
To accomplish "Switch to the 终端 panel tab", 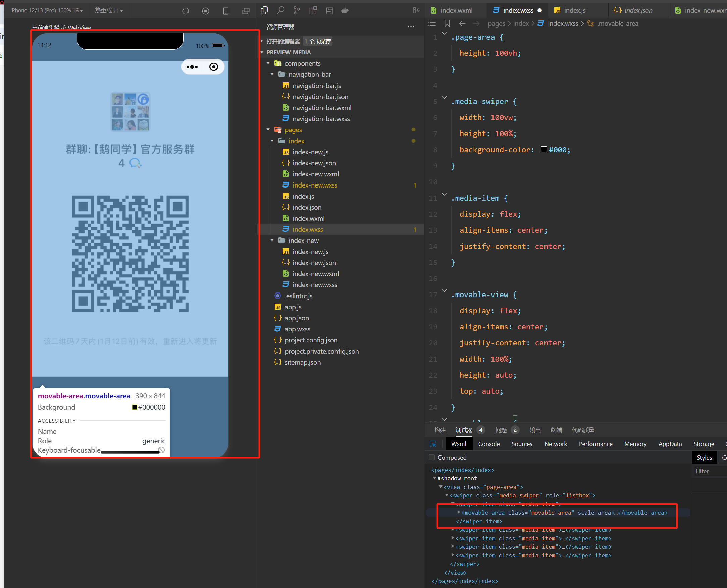I will 556,430.
